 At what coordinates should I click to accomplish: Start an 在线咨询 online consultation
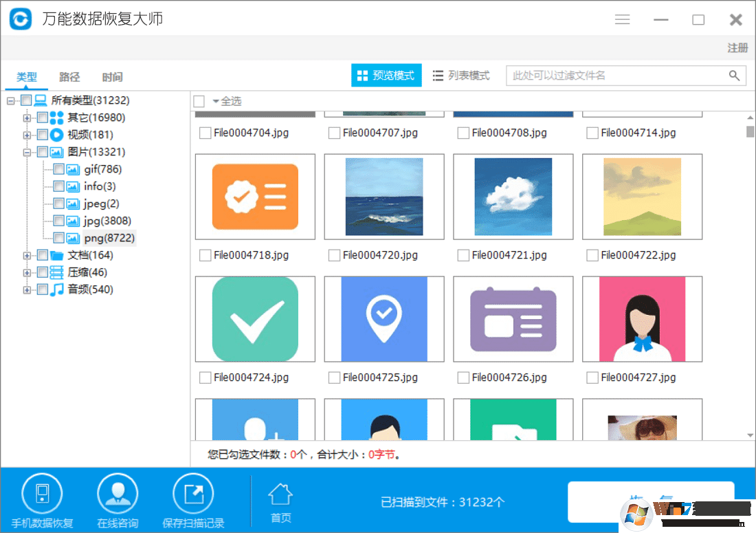(117, 501)
